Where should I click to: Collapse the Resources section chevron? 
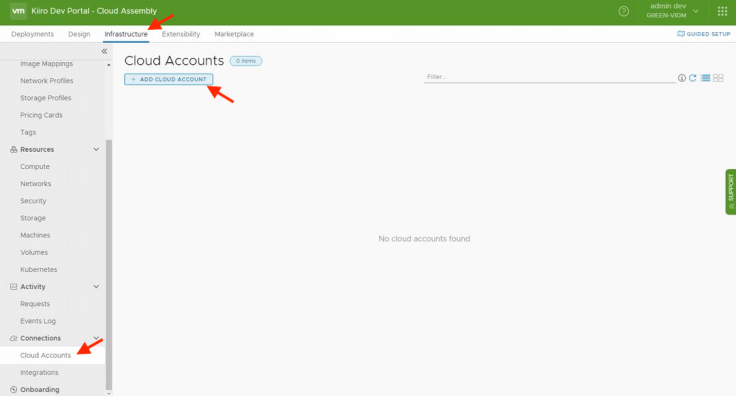pos(96,150)
